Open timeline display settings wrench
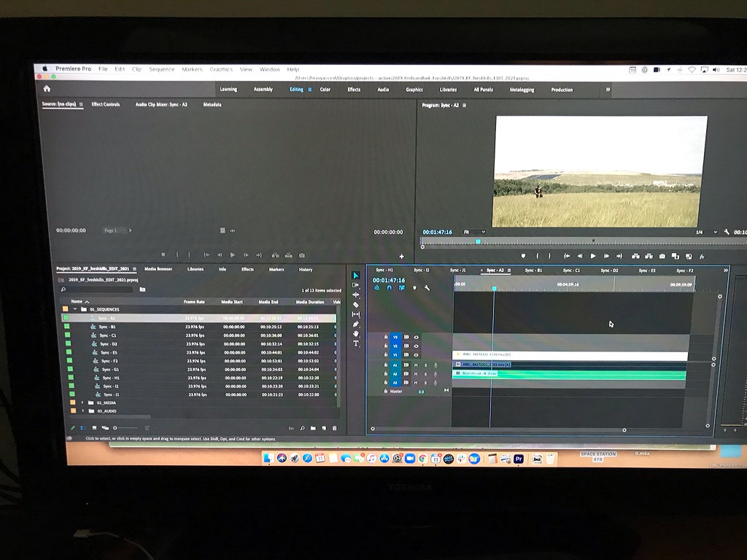Viewport: 747px width, 560px height. click(427, 287)
